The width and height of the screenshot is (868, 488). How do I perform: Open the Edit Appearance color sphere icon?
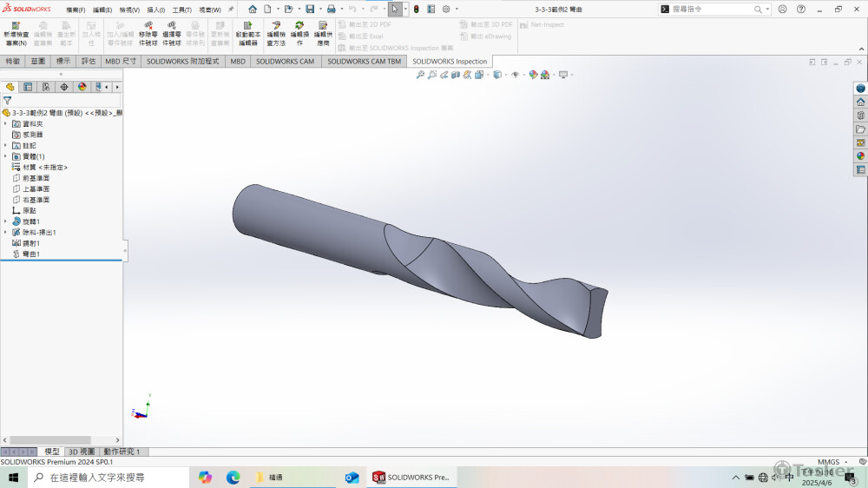pos(533,75)
